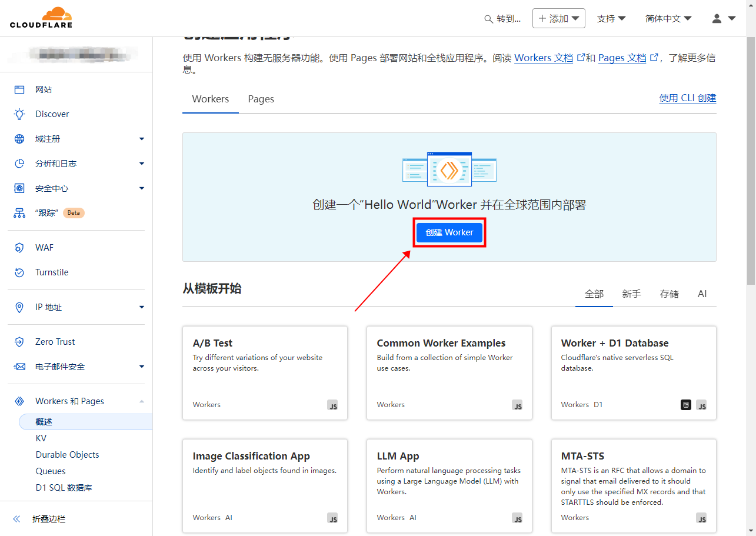
Task: Collapse the Workers 和 Pages section arrow
Action: coord(141,401)
